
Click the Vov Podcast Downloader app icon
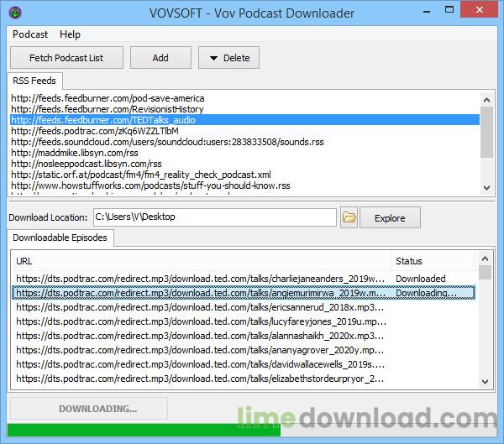point(15,13)
